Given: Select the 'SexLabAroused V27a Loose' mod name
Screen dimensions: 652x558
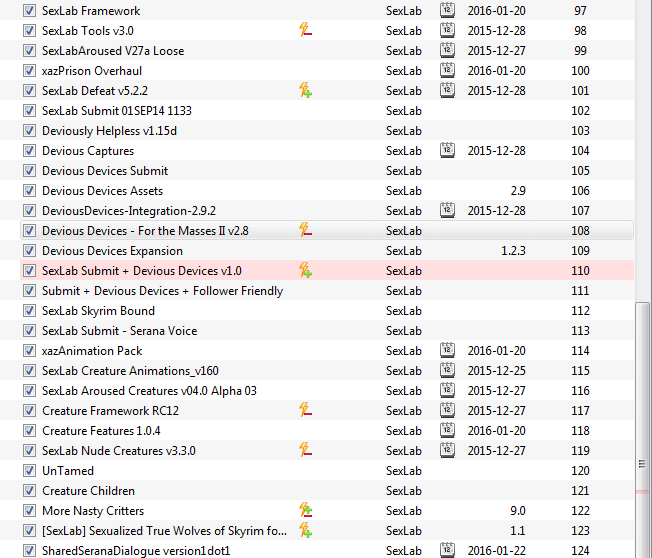Looking at the screenshot, I should pyautogui.click(x=113, y=51).
